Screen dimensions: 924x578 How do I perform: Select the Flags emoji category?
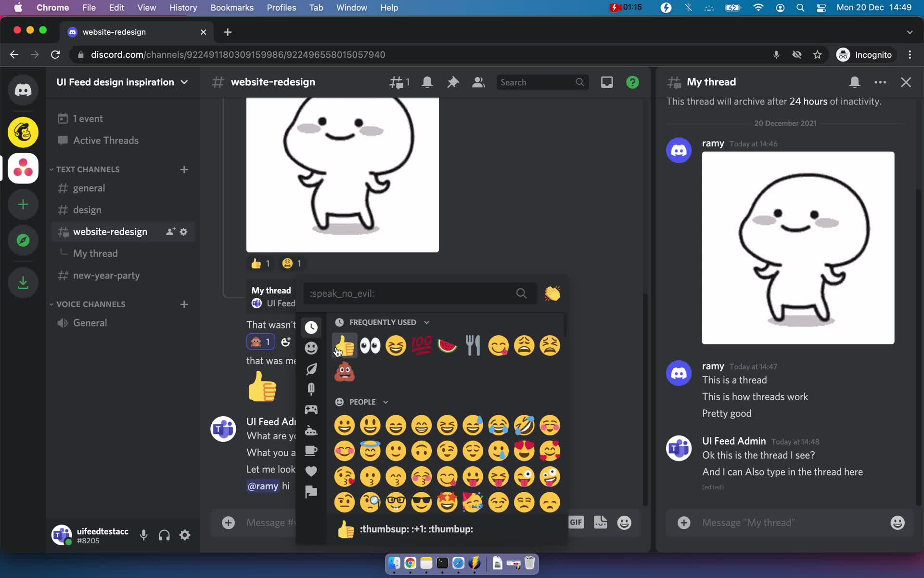pos(311,492)
